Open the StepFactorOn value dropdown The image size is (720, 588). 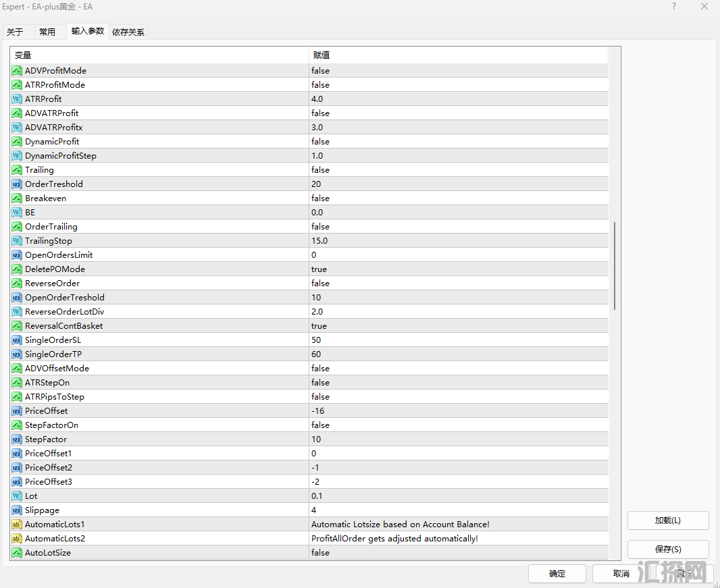[320, 425]
